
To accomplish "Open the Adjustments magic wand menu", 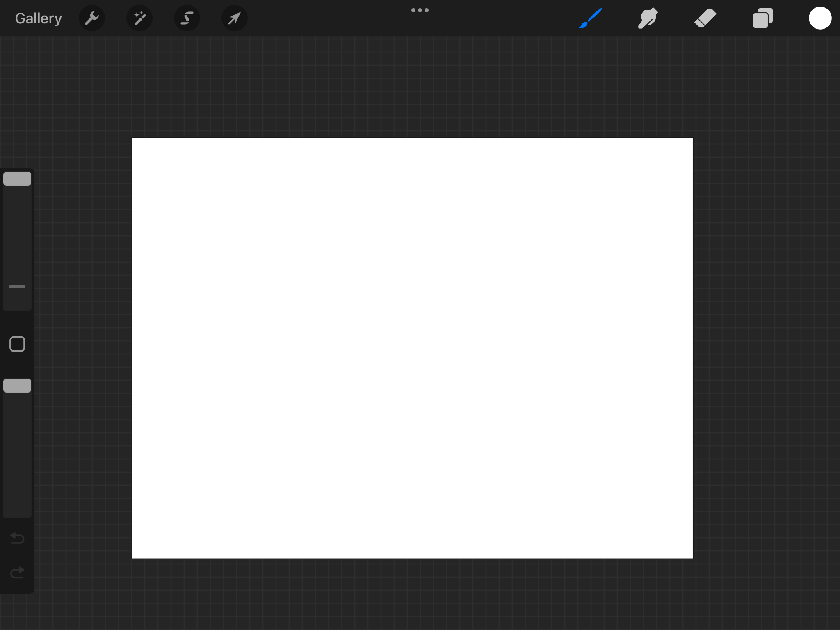I will (139, 18).
